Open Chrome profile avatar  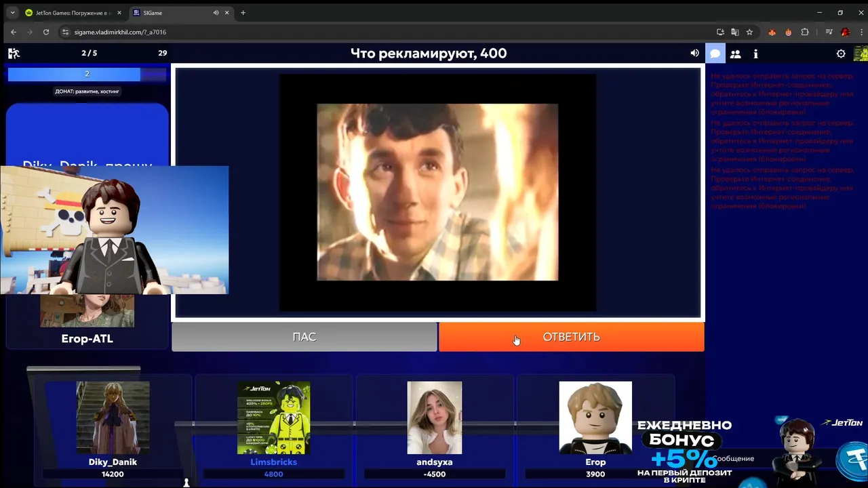[x=845, y=32]
